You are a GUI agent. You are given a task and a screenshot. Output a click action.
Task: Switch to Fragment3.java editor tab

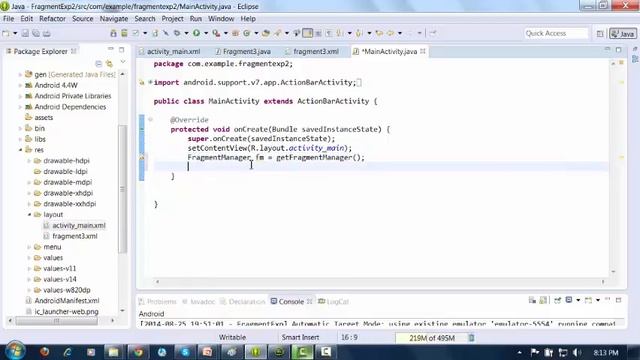(x=247, y=51)
